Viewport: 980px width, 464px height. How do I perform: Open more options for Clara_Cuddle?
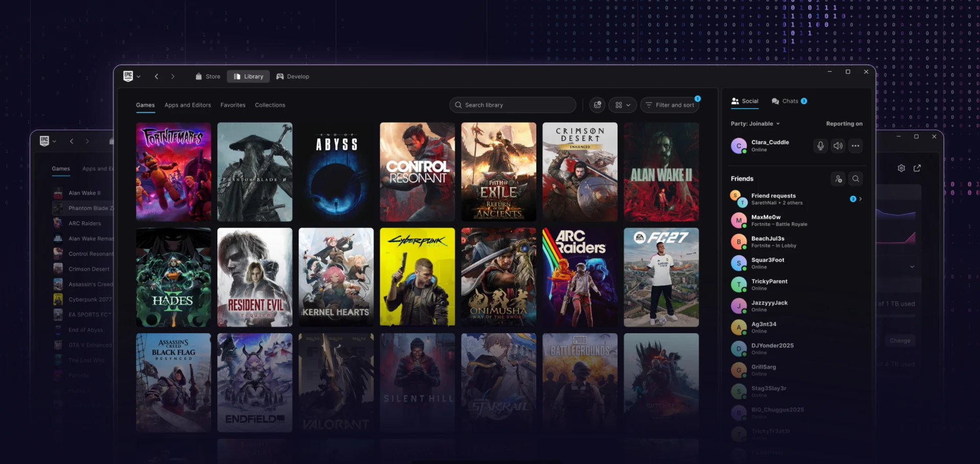point(855,146)
